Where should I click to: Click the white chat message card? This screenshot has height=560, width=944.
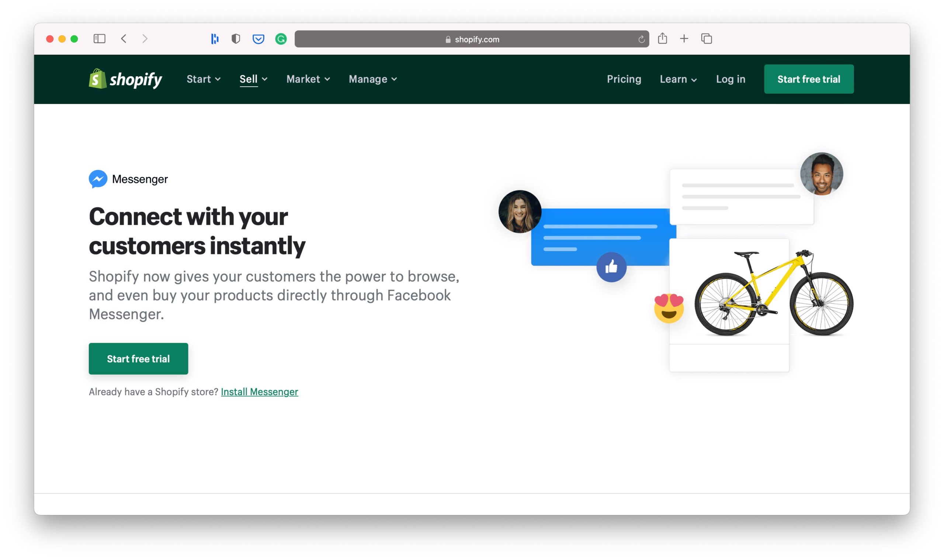742,196
